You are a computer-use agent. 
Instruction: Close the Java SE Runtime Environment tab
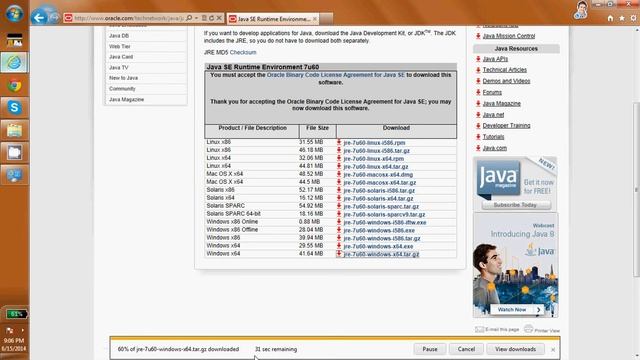click(315, 19)
